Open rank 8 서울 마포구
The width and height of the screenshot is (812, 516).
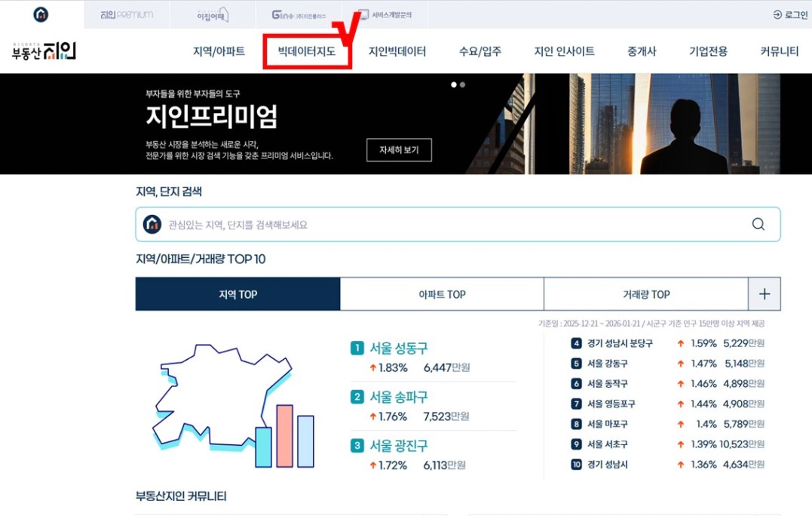coord(607,424)
